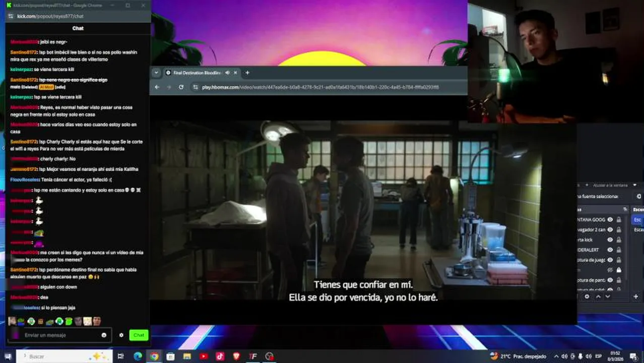The image size is (644, 363).
Task: Open File Explorer from taskbar
Action: [x=187, y=356]
